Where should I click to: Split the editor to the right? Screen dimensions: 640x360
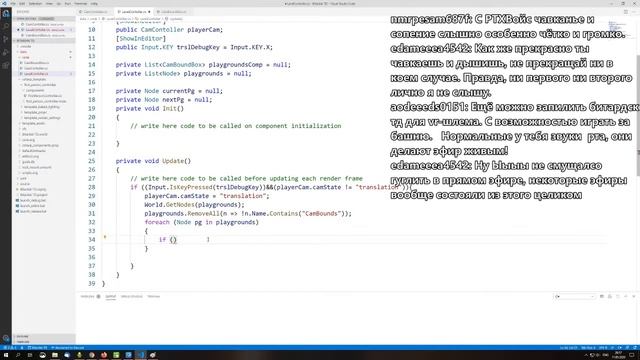point(626,12)
